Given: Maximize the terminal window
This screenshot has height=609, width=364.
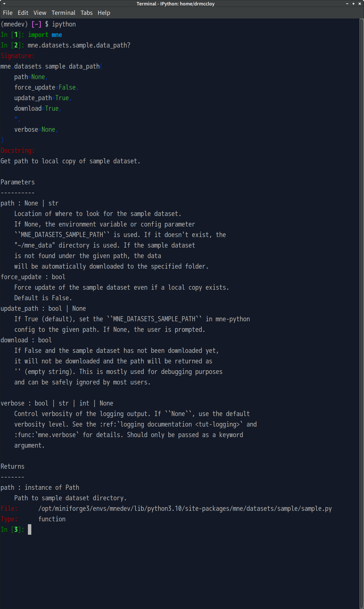Looking at the screenshot, I should 353,4.
